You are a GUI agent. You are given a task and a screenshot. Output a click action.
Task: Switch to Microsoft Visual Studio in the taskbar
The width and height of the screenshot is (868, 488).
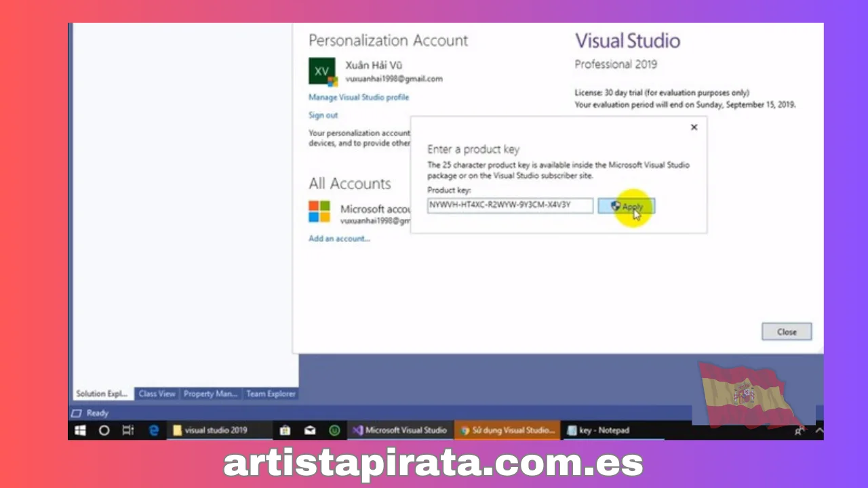pyautogui.click(x=400, y=430)
